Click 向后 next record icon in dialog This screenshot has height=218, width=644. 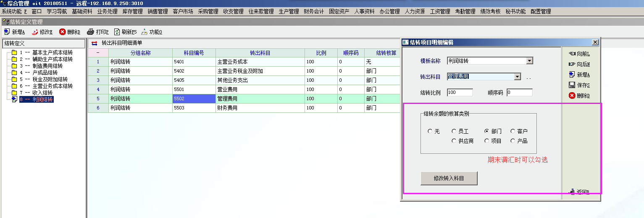(x=572, y=64)
